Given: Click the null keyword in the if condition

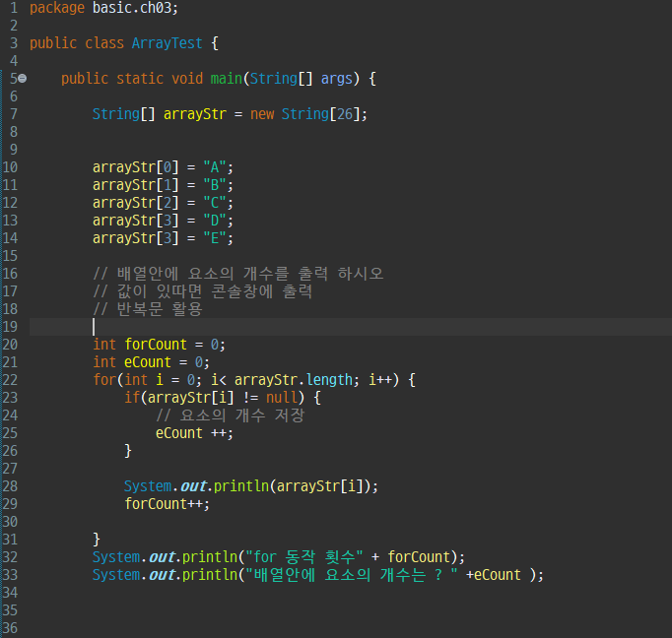Looking at the screenshot, I should tap(282, 398).
